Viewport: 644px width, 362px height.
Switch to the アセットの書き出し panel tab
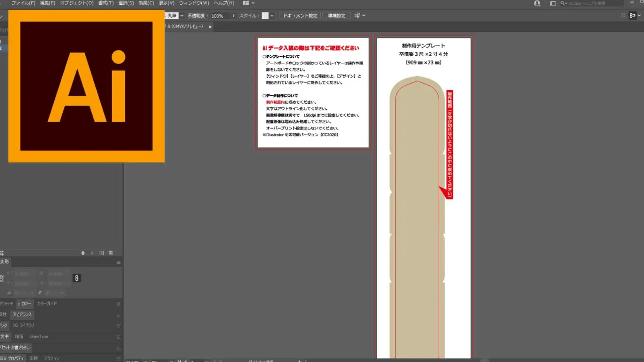coord(15,347)
